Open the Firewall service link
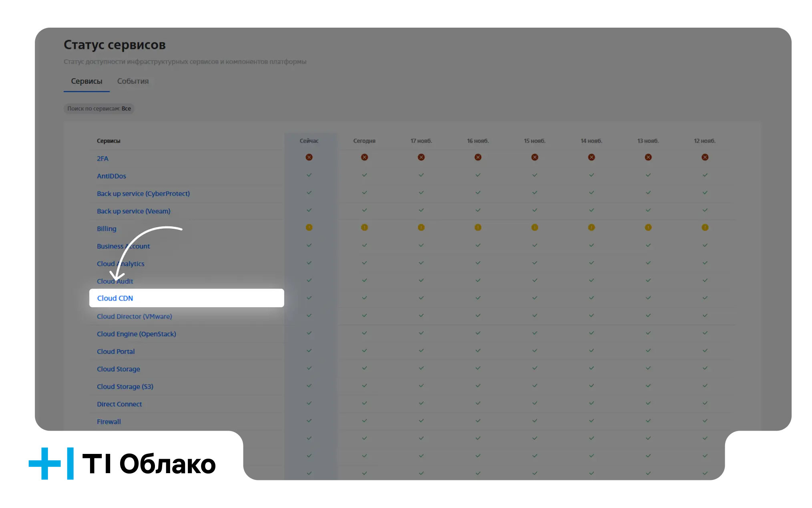 tap(109, 422)
